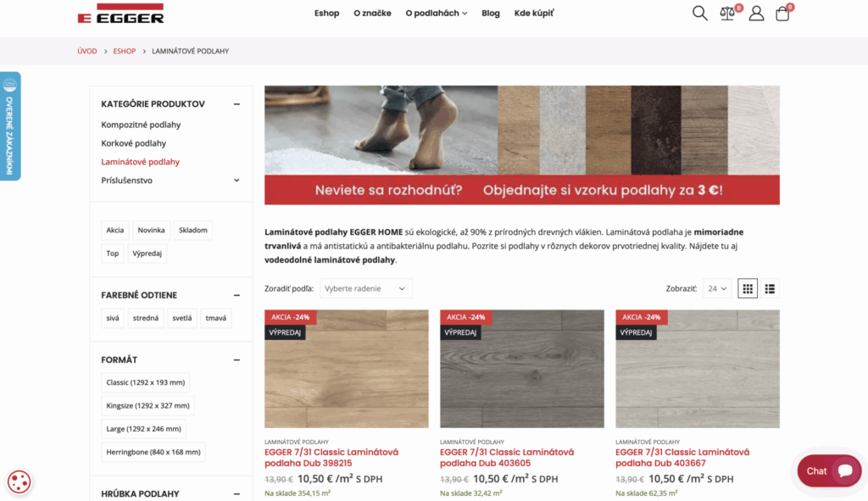Select Herringbone (840 x 168 mm) format

(x=153, y=453)
